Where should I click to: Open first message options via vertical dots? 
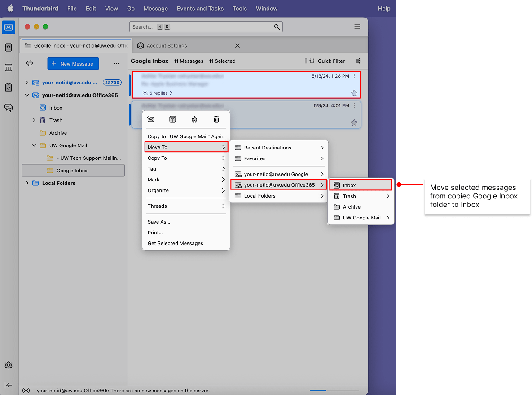pos(354,76)
